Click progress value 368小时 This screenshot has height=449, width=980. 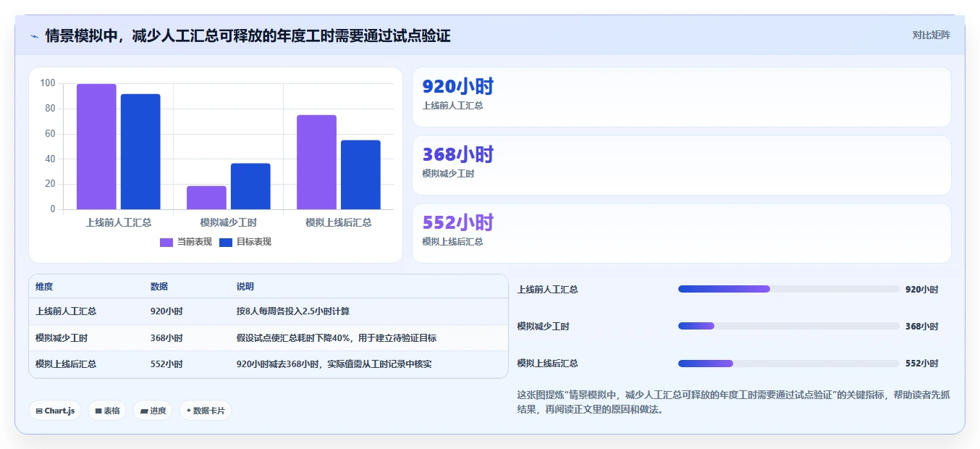pos(921,327)
